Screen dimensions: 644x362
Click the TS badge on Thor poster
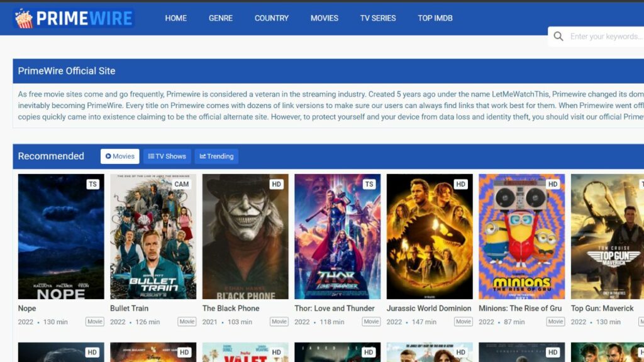(369, 184)
